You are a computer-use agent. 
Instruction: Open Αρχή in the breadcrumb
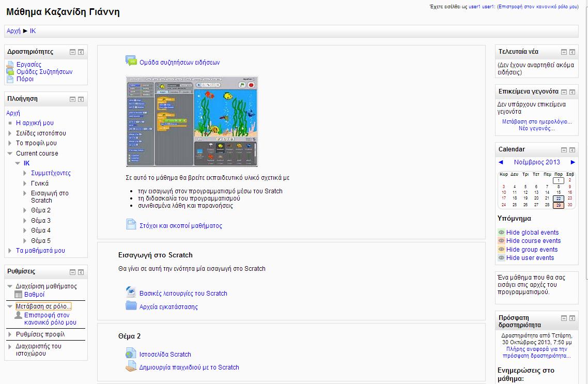coord(13,30)
